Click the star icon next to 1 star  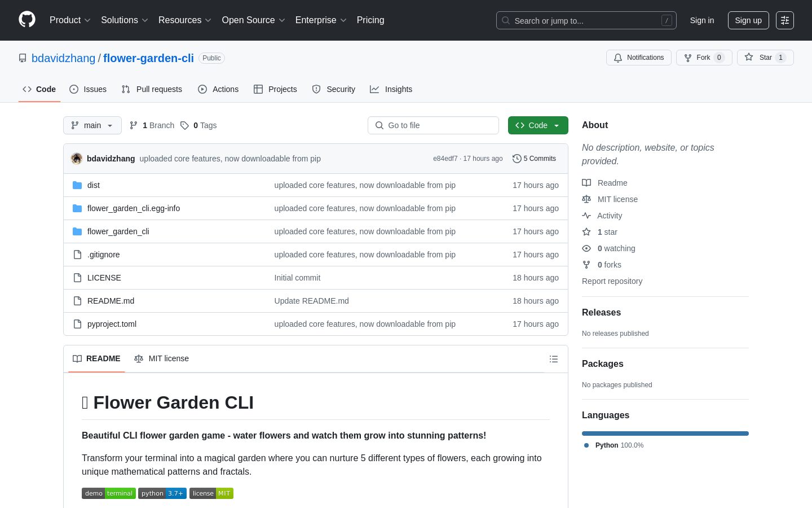(x=586, y=232)
